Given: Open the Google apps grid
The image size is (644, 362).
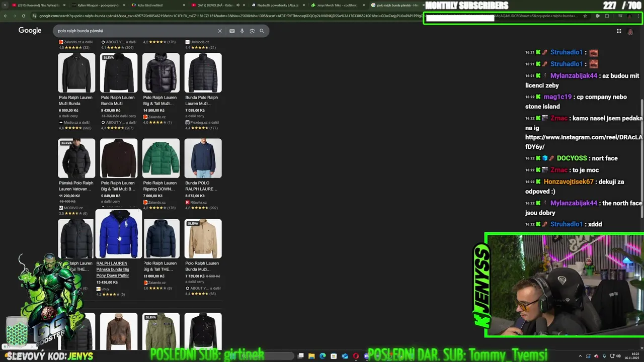Looking at the screenshot, I should point(619,31).
